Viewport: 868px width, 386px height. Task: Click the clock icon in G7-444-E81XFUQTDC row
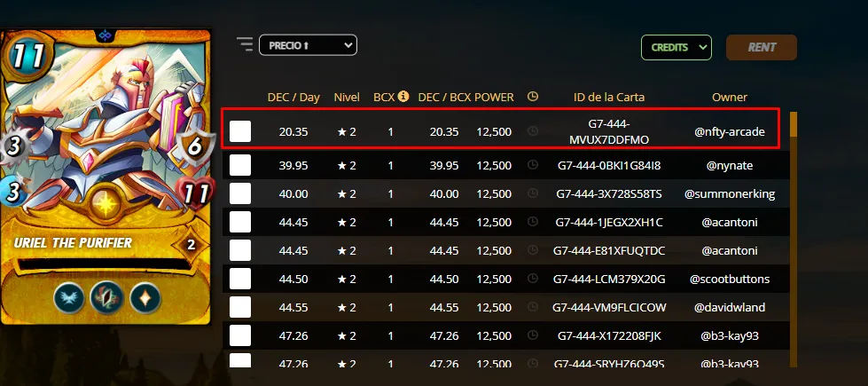(x=533, y=249)
